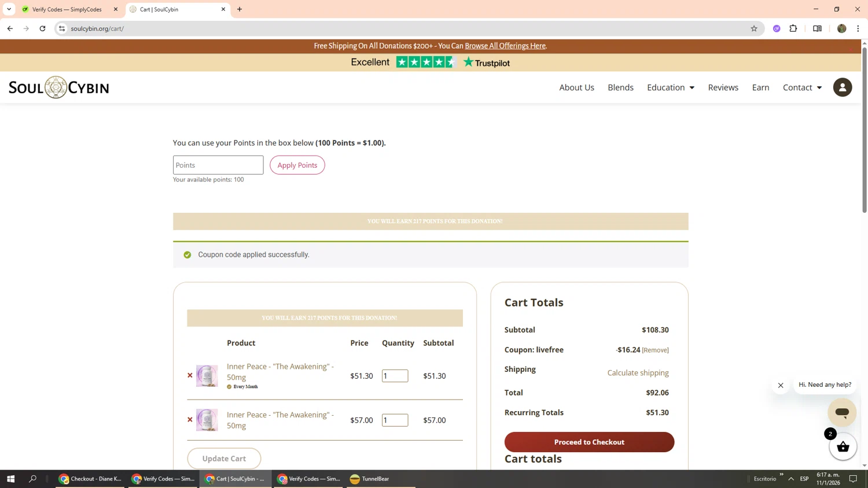Click the monthly item product thumbnail
Viewport: 868px width, 488px height.
point(207,376)
